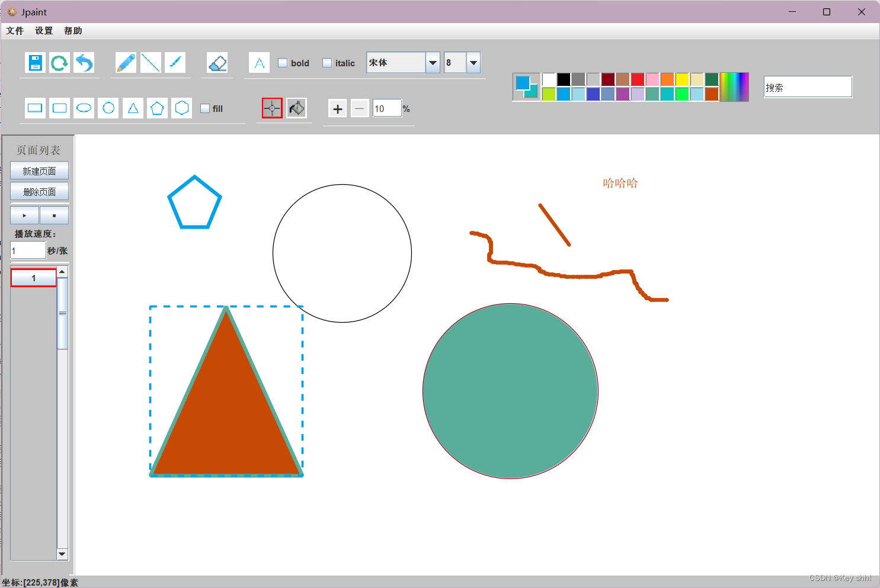Choose the Ellipse shape tool
This screenshot has height=588, width=880.
(84, 108)
